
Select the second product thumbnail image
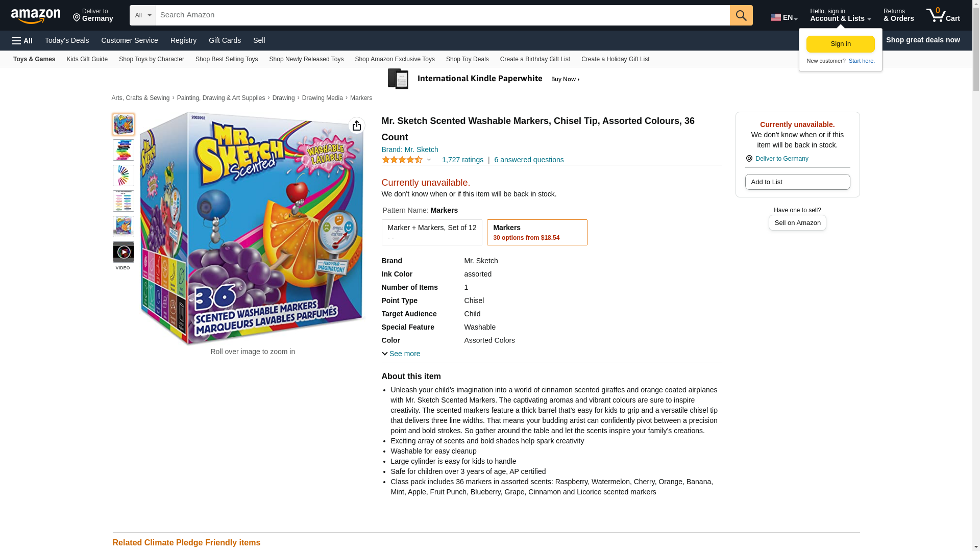click(x=124, y=150)
